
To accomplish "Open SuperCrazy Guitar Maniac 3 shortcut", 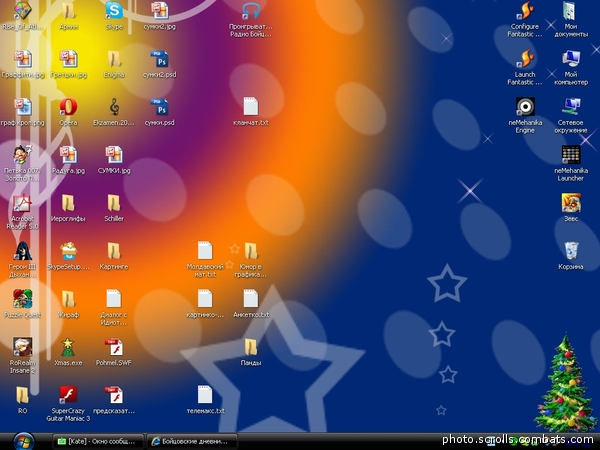I will tap(68, 395).
